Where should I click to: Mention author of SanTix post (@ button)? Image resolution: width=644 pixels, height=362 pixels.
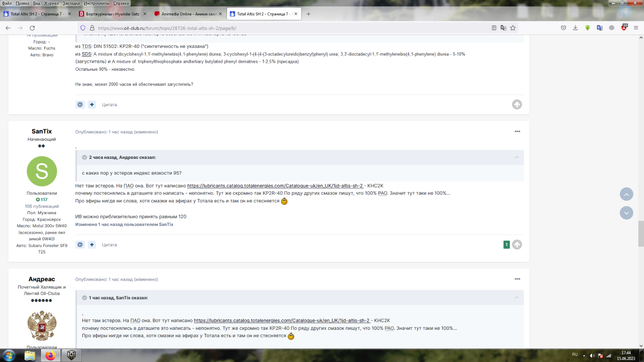(x=80, y=245)
